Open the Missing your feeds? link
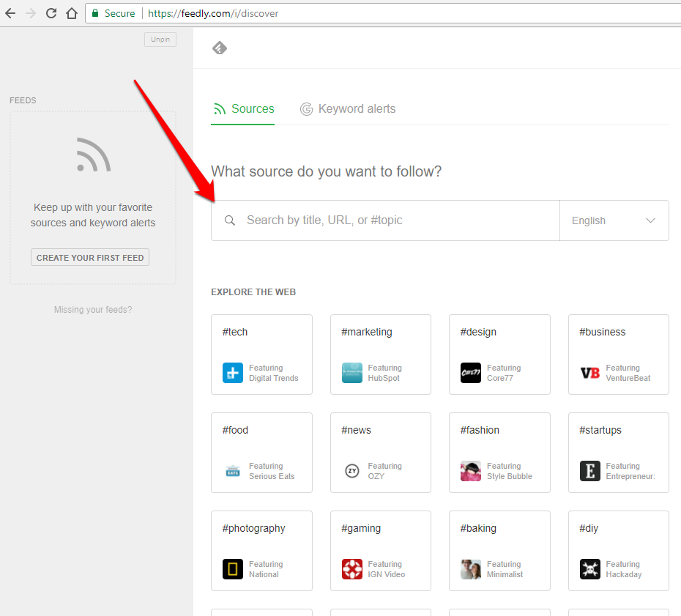Viewport: 681px width, 616px height. [x=93, y=310]
